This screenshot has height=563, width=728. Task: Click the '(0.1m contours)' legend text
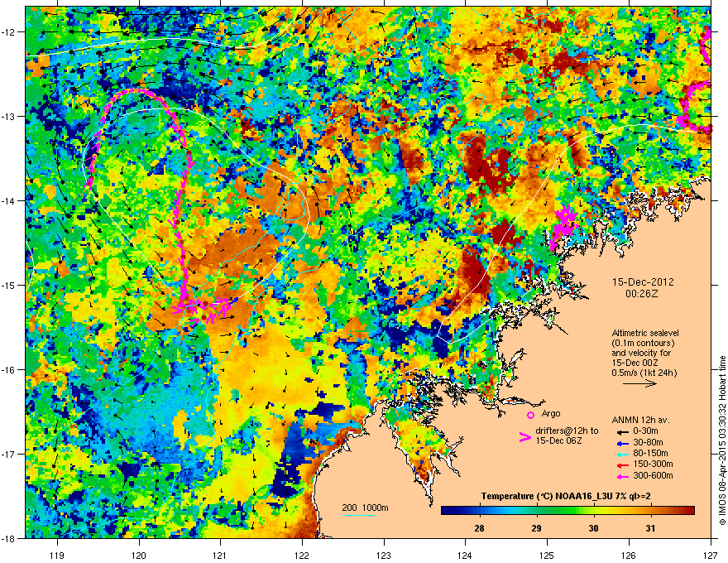tap(643, 343)
